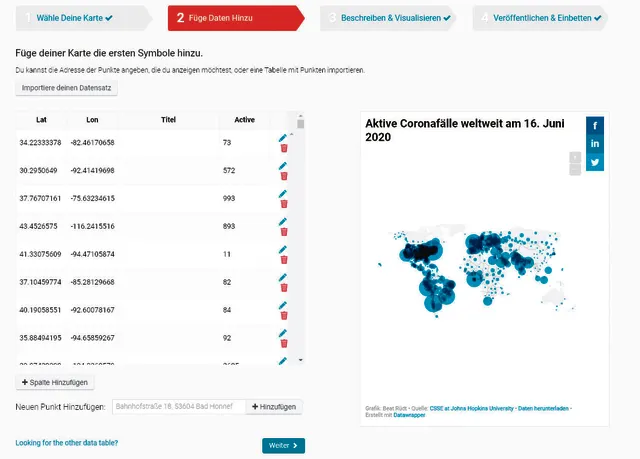Image resolution: width=640 pixels, height=459 pixels.
Task: Edit the row with Active value 92
Action: pos(283,333)
